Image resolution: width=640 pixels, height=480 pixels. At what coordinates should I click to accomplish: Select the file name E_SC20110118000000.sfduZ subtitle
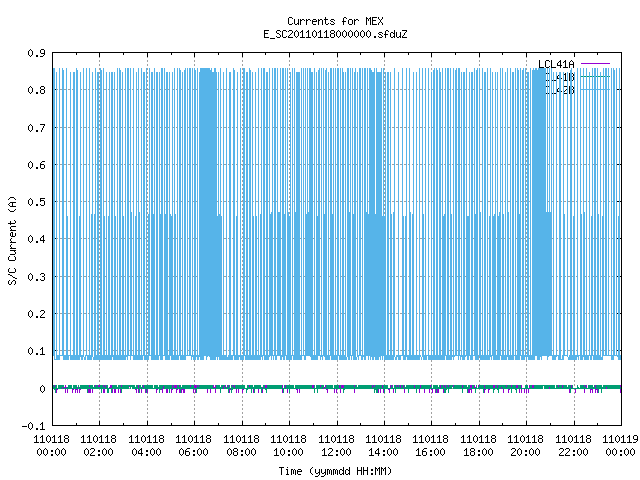click(335, 34)
